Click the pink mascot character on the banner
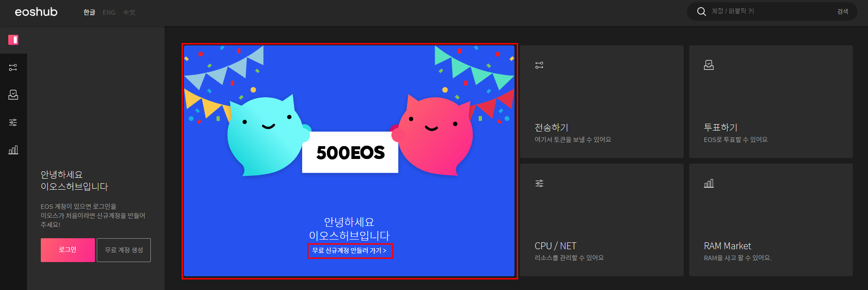868x290 pixels. pyautogui.click(x=433, y=135)
